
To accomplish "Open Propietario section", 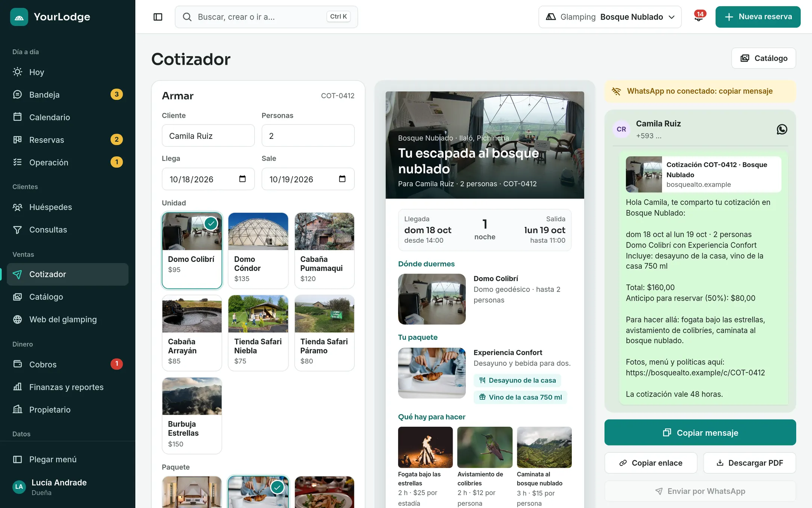I will coord(68,409).
